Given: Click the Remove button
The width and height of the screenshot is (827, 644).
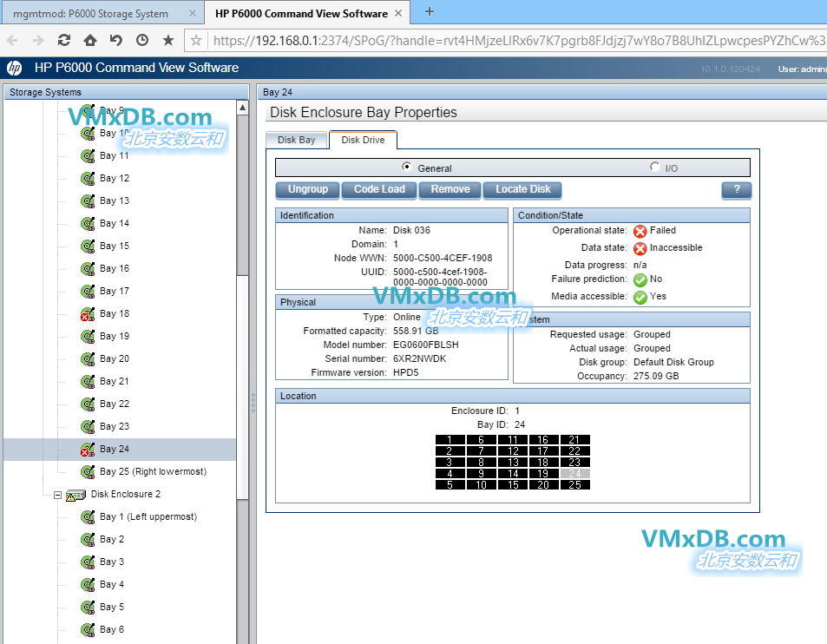Looking at the screenshot, I should (450, 189).
